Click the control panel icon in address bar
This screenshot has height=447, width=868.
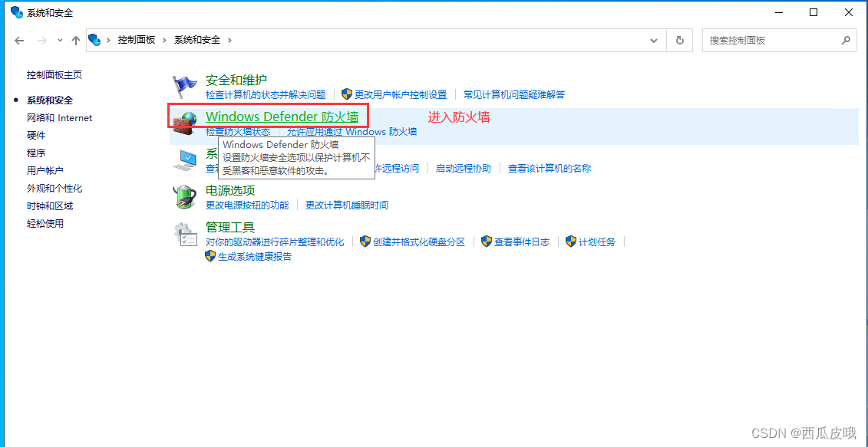click(x=94, y=40)
